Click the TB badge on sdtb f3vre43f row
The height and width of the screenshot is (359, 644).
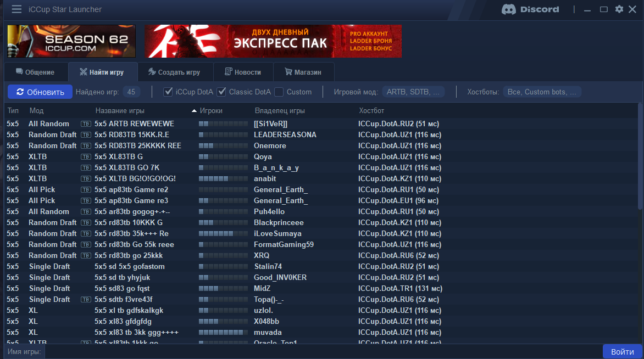click(85, 300)
